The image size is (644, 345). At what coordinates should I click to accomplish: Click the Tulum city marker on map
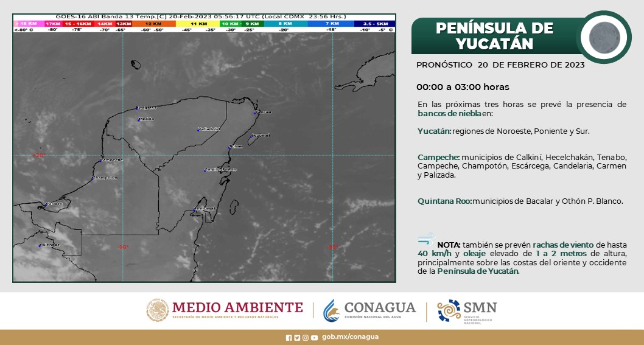[229, 147]
